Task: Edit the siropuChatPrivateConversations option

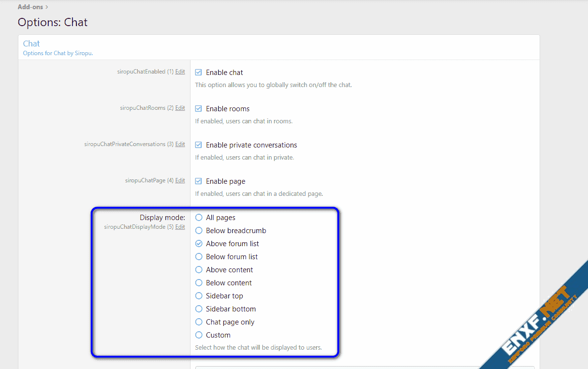Action: [180, 144]
